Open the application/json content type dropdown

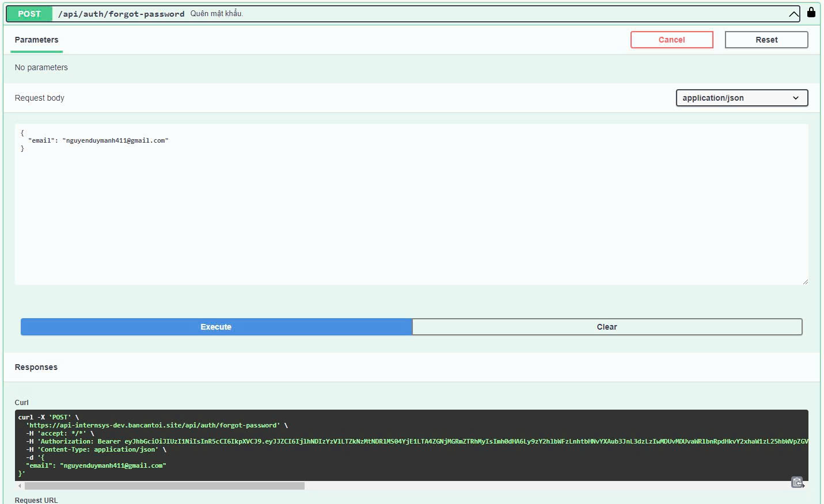(x=741, y=98)
